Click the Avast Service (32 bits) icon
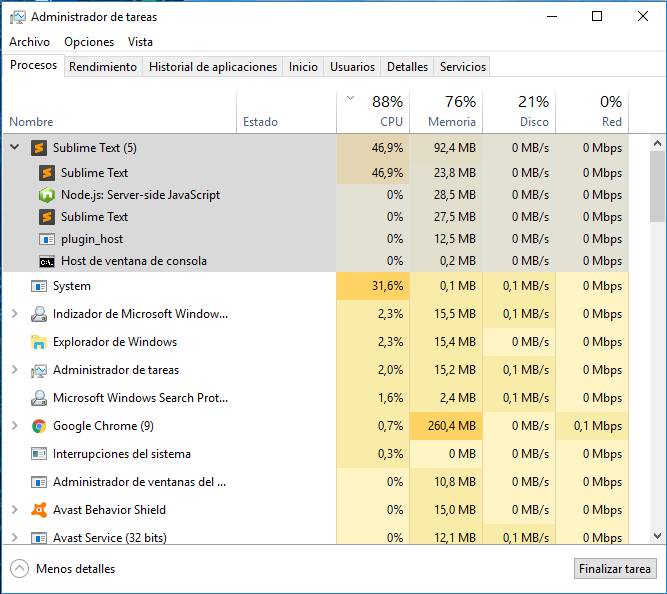This screenshot has height=594, width=667. point(39,538)
